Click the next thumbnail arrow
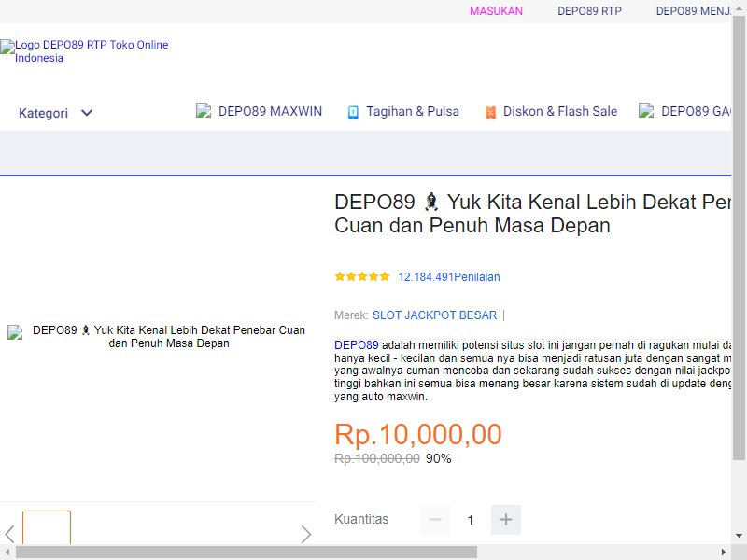Screen dimensions: 747x560 click(x=306, y=534)
